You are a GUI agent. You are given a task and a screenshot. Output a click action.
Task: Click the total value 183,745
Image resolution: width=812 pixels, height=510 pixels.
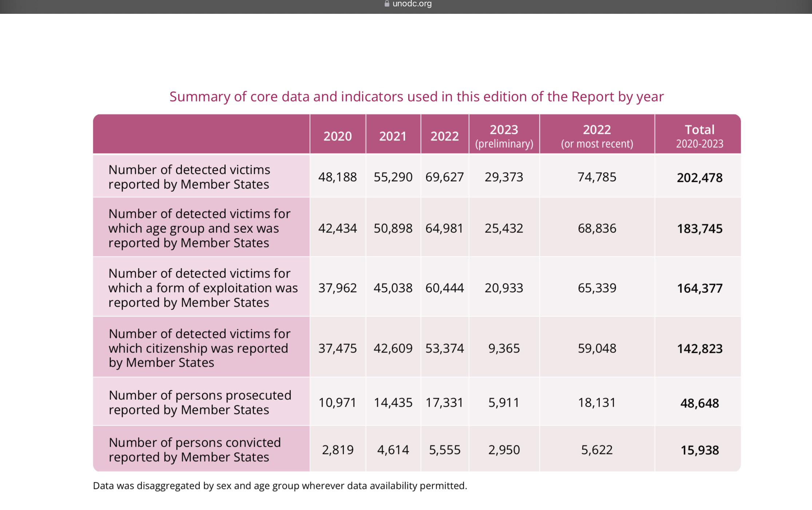click(700, 229)
